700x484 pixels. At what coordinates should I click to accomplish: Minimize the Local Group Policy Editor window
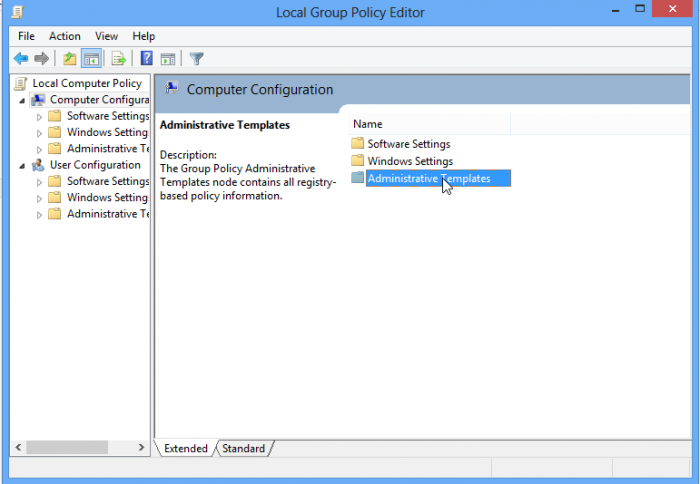point(615,10)
